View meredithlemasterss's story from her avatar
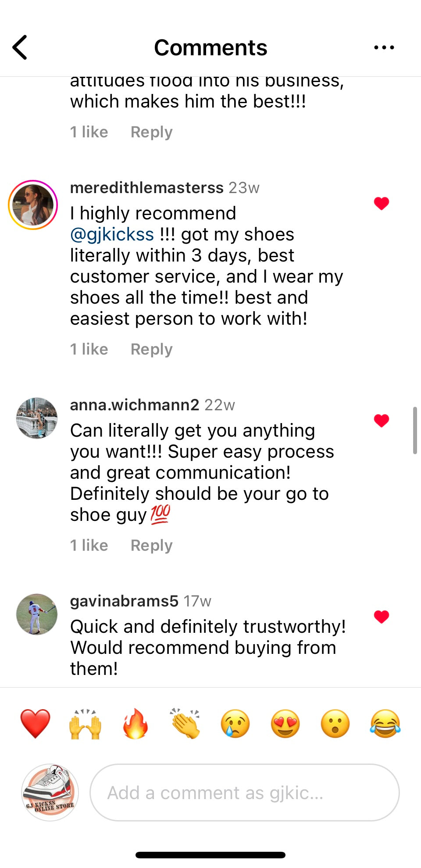Viewport: 421px width, 868px height. (33, 205)
